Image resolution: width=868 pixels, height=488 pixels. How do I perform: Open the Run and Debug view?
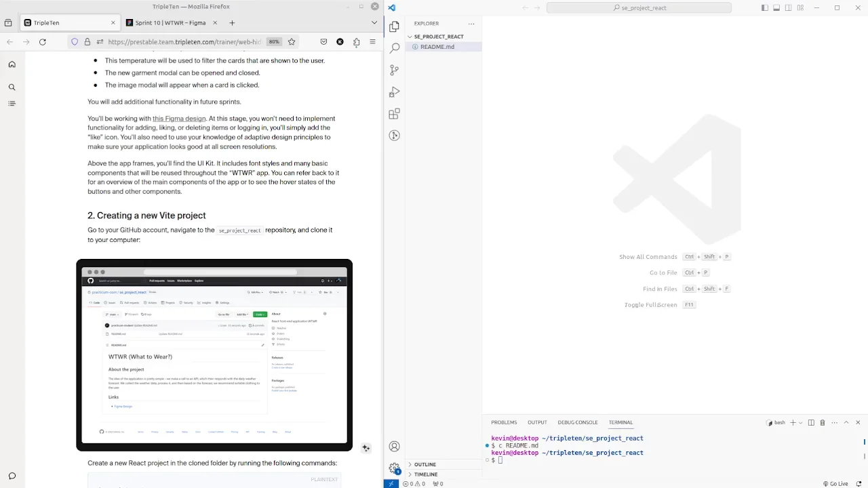[395, 91]
